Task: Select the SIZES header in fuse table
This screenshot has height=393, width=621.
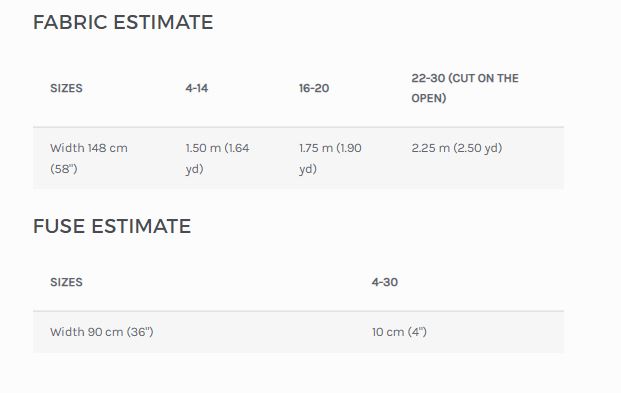Action: pyautogui.click(x=67, y=282)
